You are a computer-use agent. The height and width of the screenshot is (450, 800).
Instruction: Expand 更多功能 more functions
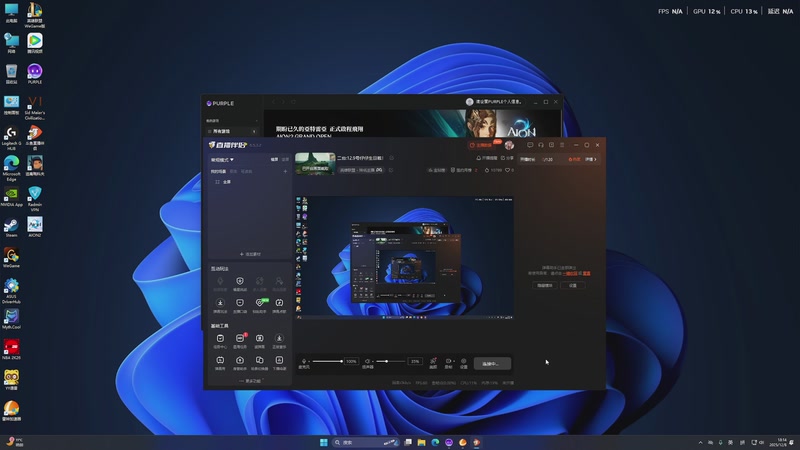coord(250,381)
